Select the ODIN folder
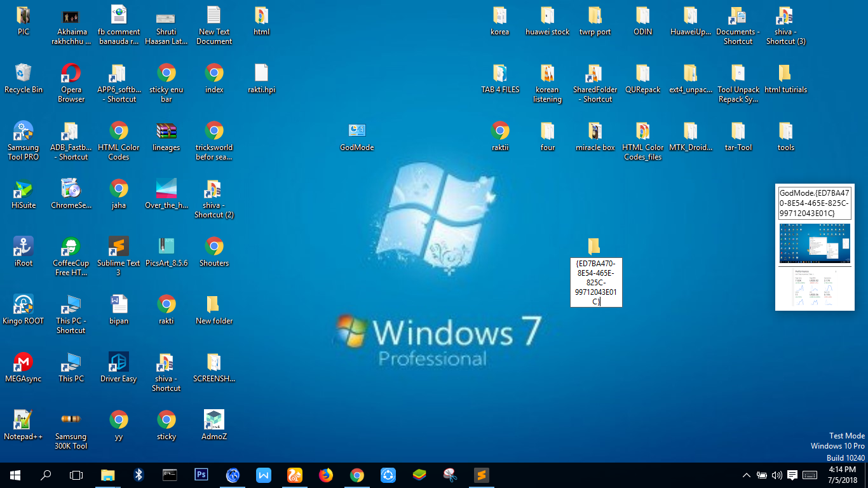This screenshot has height=488, width=868. pos(643,21)
